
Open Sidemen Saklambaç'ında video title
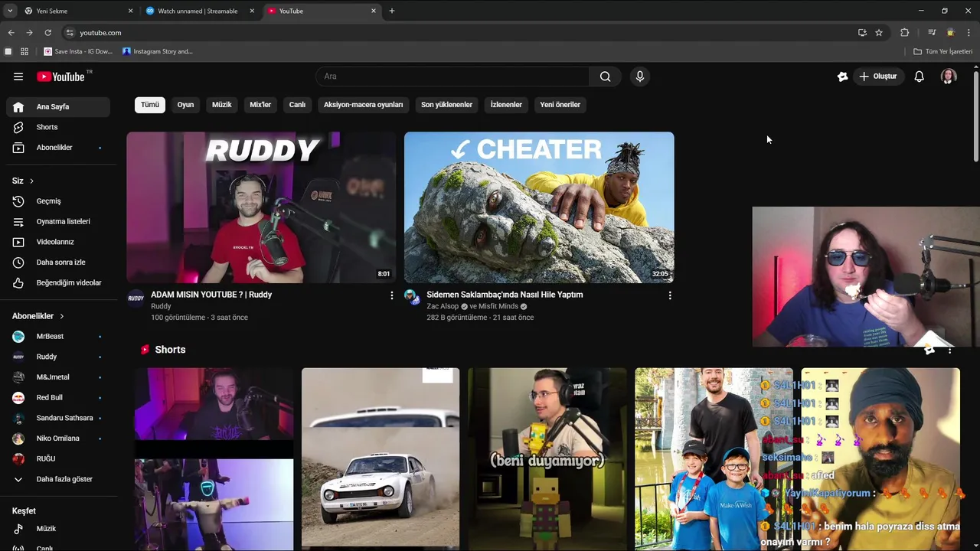click(505, 295)
